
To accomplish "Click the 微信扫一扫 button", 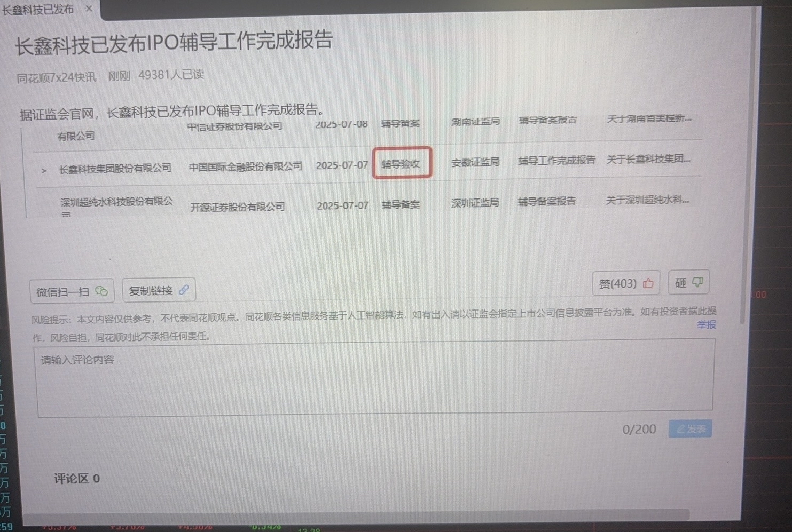I will coord(72,291).
